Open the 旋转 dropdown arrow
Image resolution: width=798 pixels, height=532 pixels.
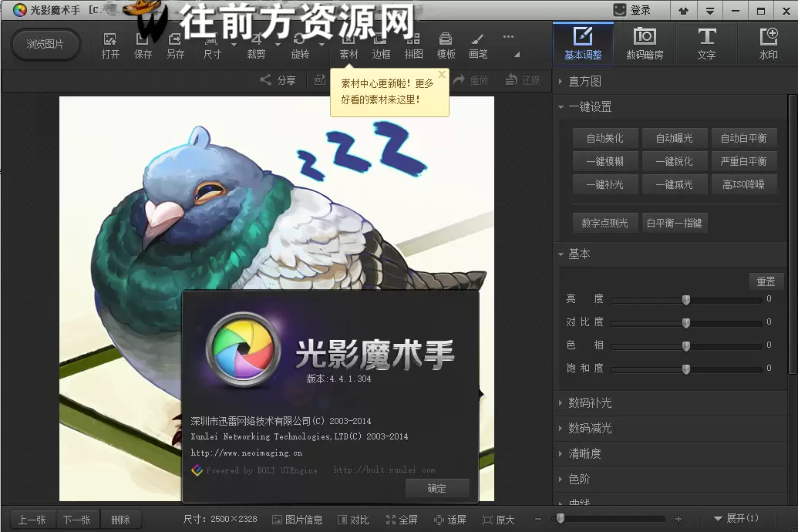point(322,44)
